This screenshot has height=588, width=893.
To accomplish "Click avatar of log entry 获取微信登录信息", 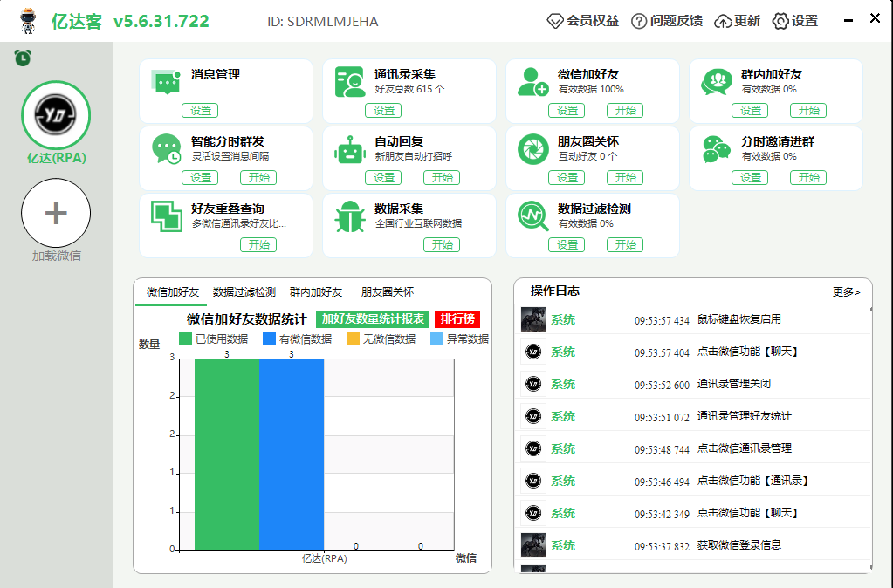I will (533, 545).
